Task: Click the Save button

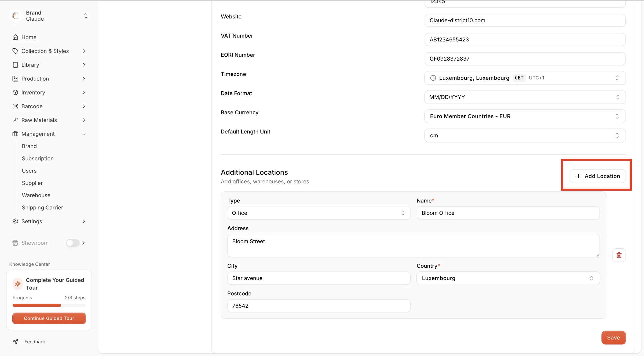Action: coord(614,337)
